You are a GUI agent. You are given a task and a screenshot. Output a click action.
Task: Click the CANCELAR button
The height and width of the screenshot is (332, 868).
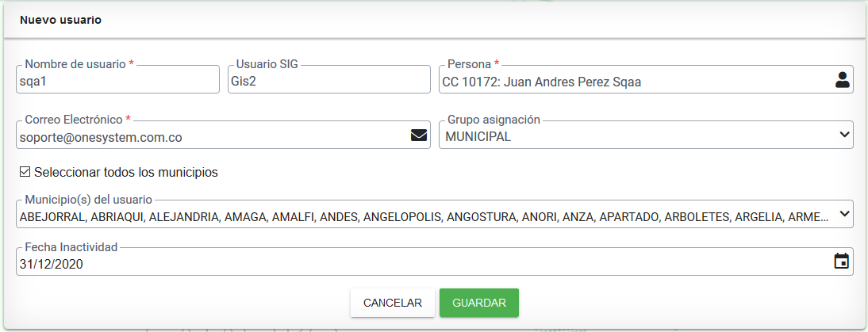(x=393, y=303)
